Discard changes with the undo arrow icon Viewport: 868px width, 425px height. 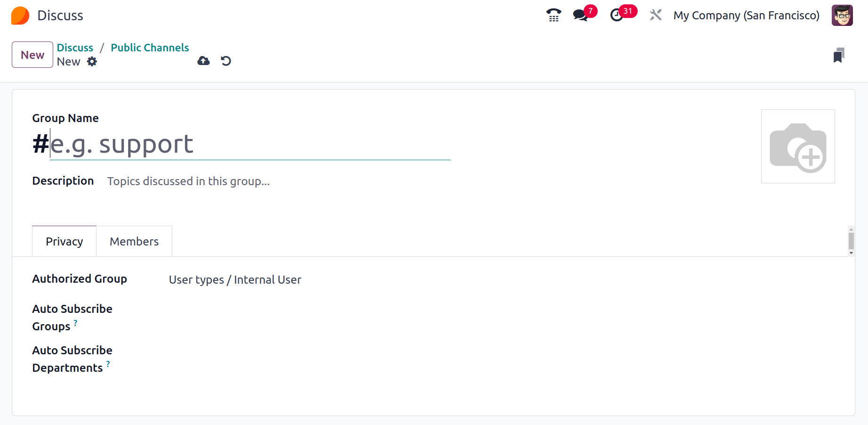coord(226,61)
